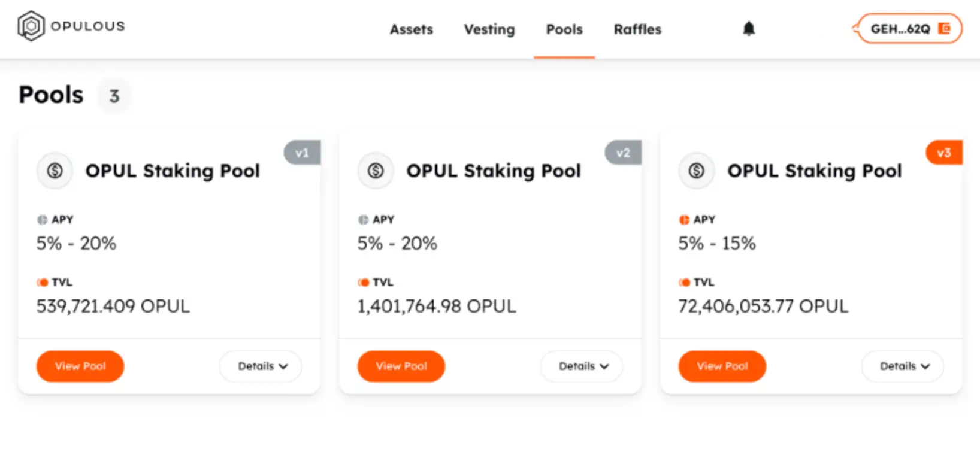Switch to the Assets tab

point(411,29)
